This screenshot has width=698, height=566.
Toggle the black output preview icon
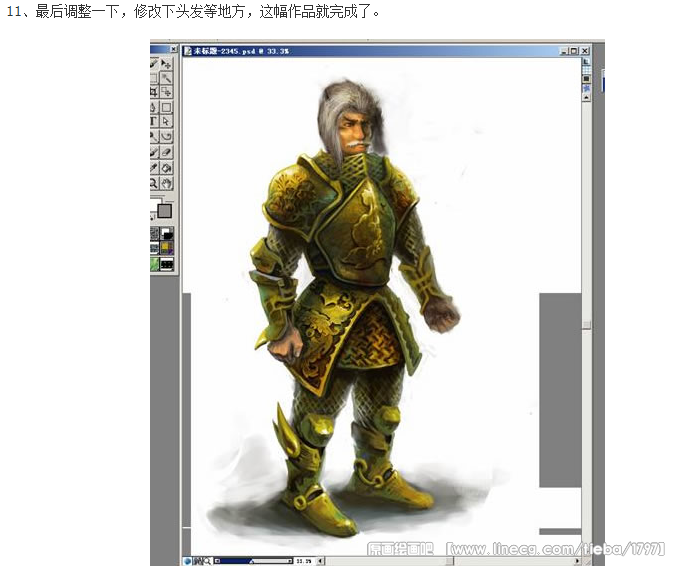586,79
